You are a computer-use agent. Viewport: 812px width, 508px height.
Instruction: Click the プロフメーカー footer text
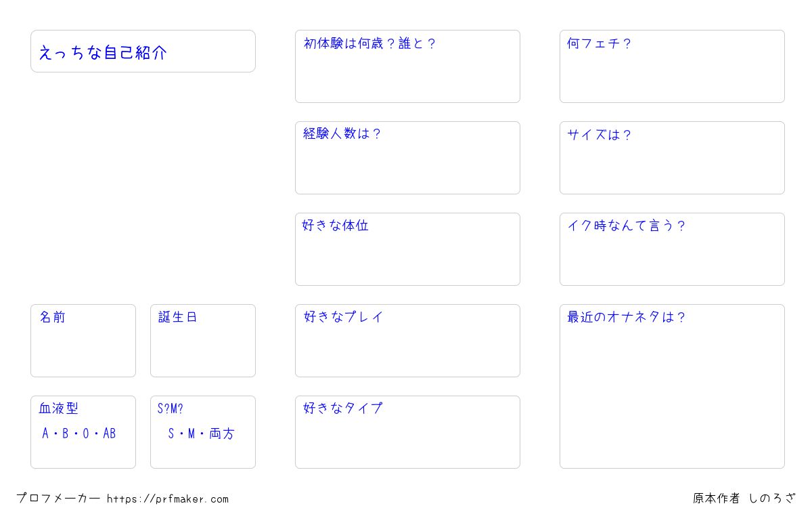58,499
